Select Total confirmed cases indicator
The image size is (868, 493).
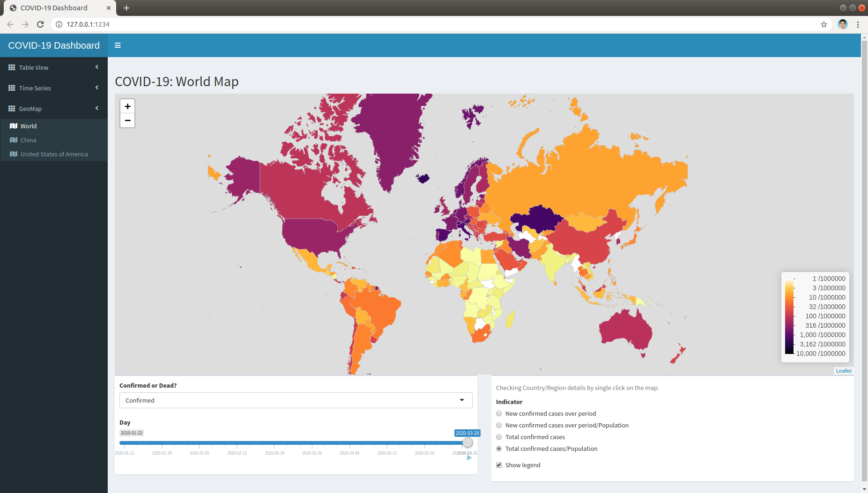pyautogui.click(x=499, y=437)
